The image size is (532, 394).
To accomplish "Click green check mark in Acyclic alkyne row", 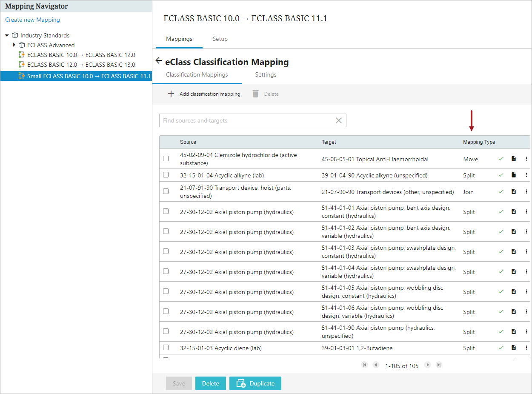I will pos(501,175).
